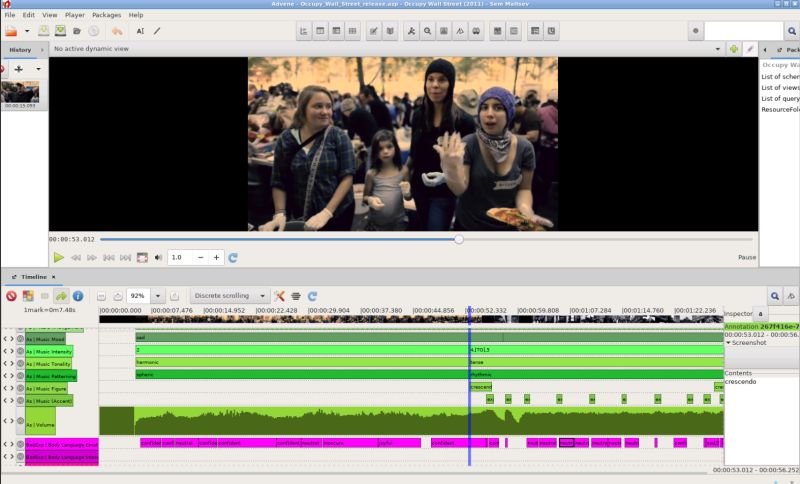The height and width of the screenshot is (484, 800).
Task: Expand the arrow right of History tab
Action: point(42,49)
